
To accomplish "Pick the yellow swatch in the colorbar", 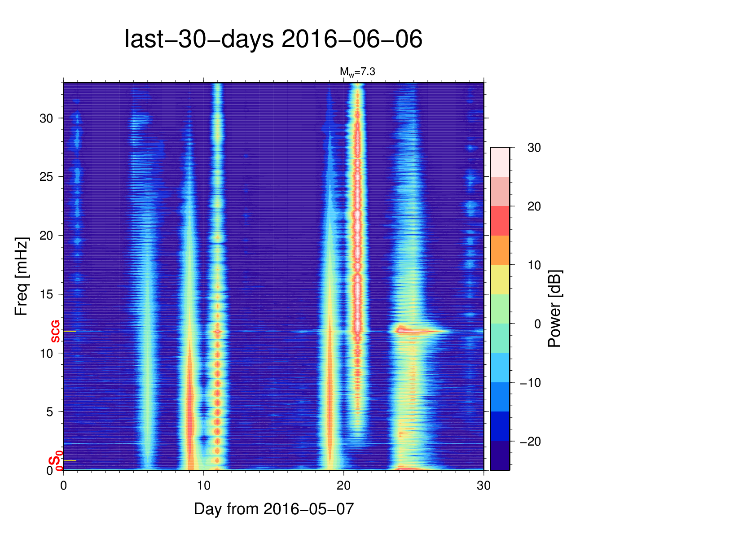I will click(x=500, y=280).
